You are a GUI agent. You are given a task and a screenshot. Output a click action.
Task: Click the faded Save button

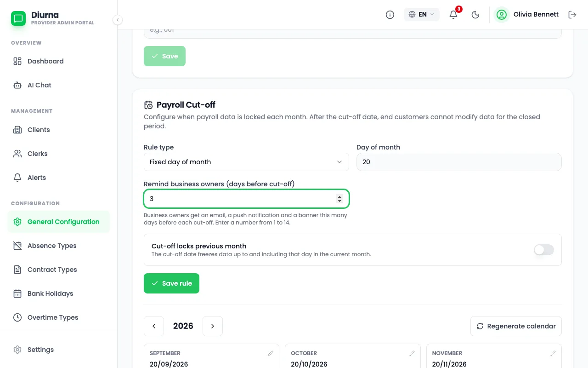164,56
